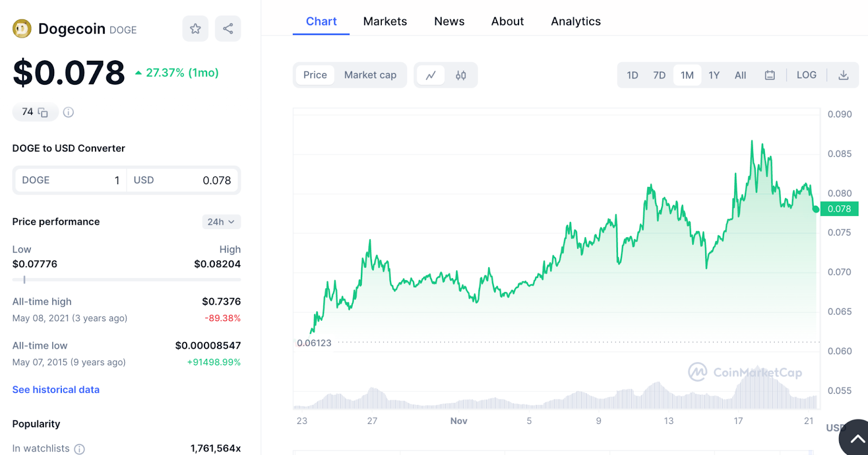
Task: Open the calendar date range picker
Action: (770, 75)
